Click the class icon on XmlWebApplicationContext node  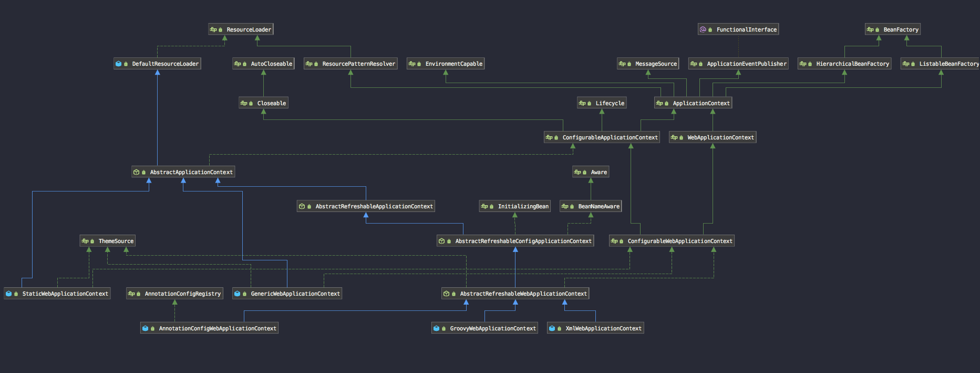pos(552,328)
